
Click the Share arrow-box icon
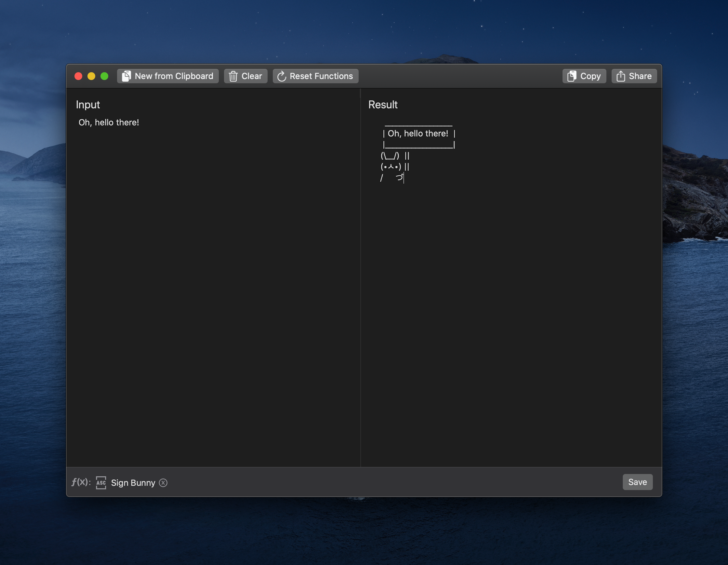(x=620, y=76)
